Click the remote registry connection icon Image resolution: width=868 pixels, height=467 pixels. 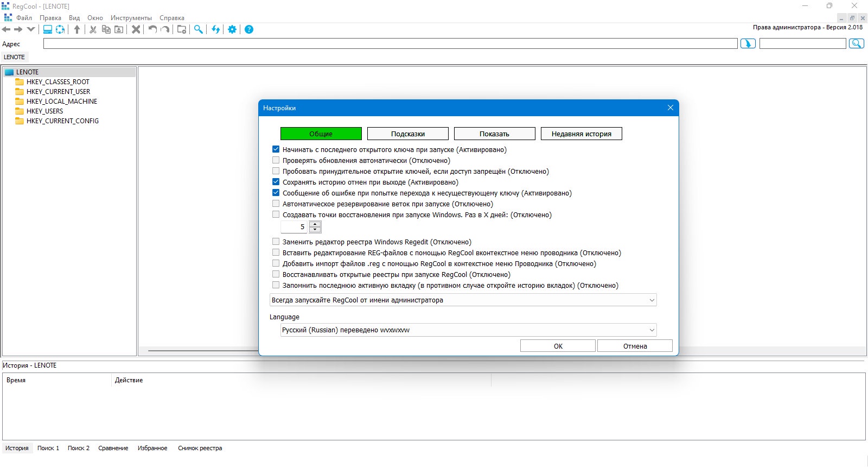click(x=60, y=29)
